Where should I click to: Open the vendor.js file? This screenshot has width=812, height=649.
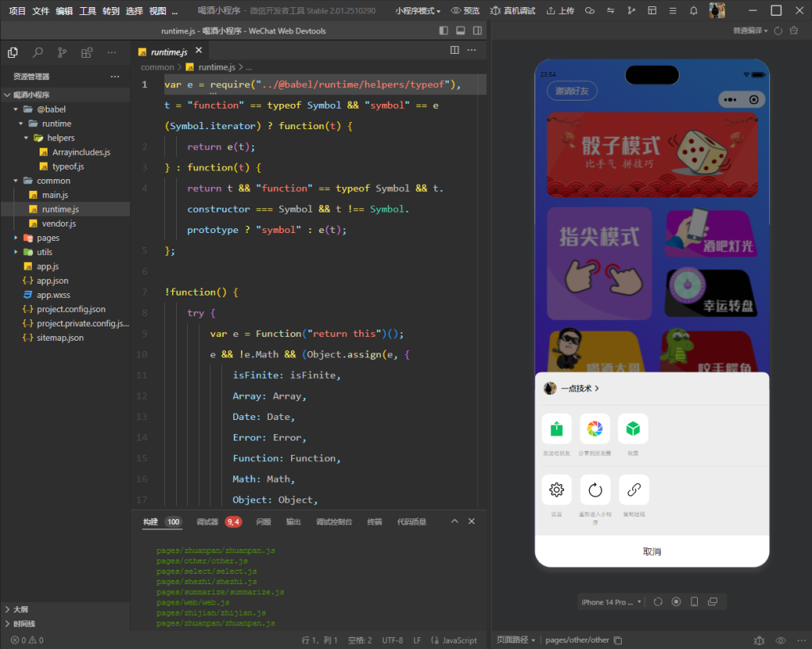59,223
